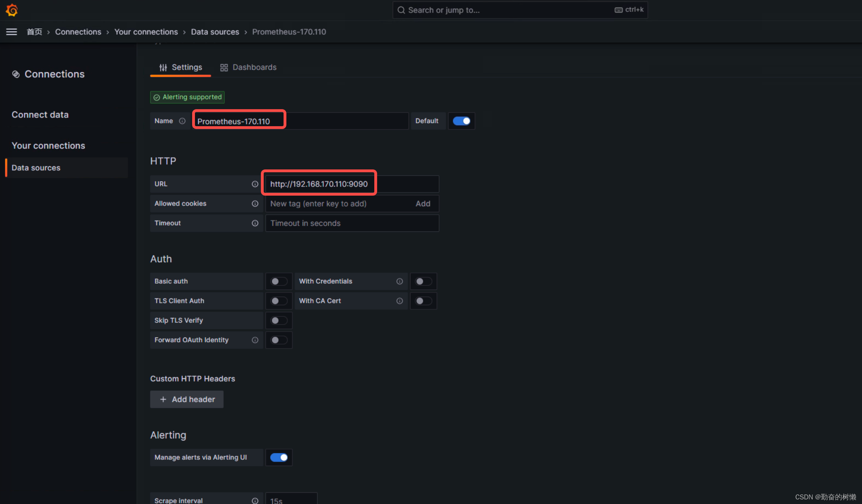Screen dimensions: 862x504
Task: Open Connect data in sidebar
Action: coord(40,115)
